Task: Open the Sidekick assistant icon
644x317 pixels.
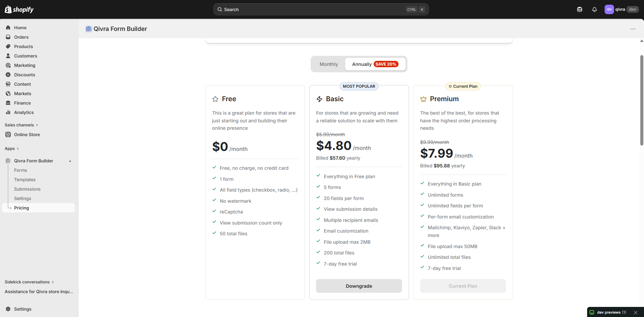Action: [x=579, y=9]
